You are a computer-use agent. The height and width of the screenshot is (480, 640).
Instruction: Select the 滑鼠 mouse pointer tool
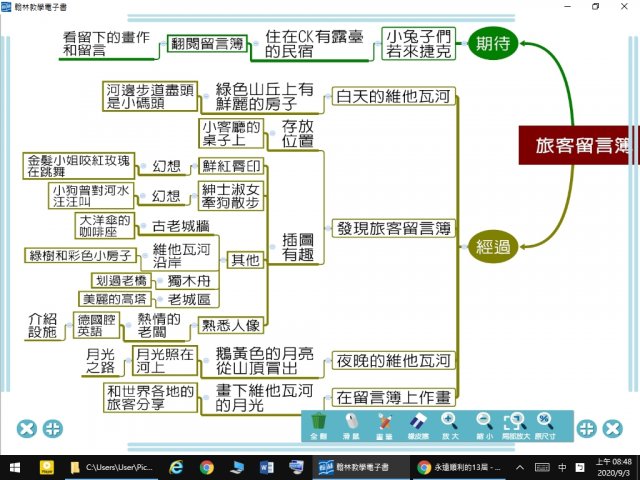(x=351, y=422)
